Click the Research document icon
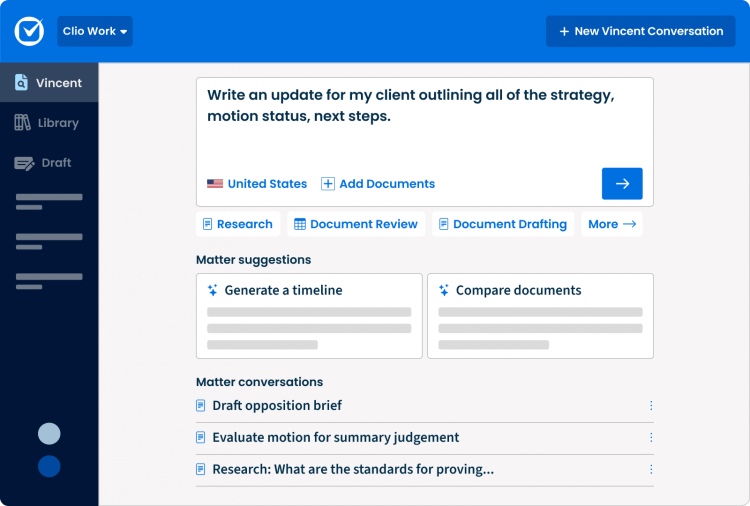Image resolution: width=750 pixels, height=506 pixels. (x=208, y=224)
